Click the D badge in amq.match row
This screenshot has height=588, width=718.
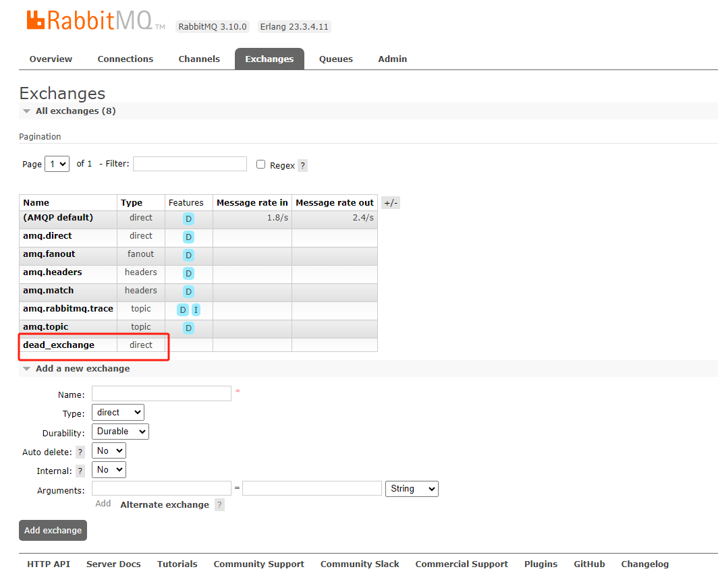[188, 291]
